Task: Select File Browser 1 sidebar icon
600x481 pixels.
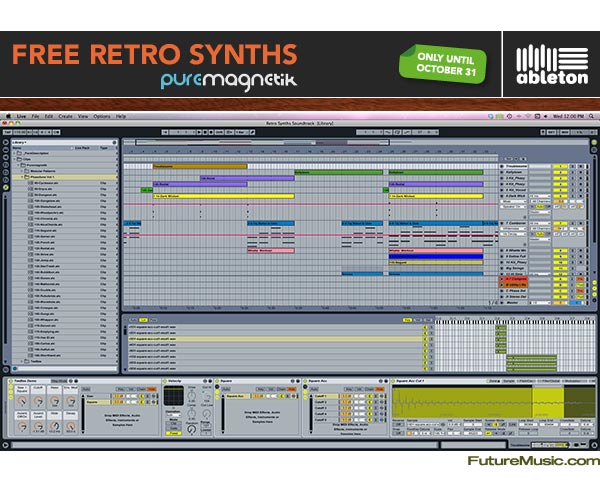Action: [6, 165]
